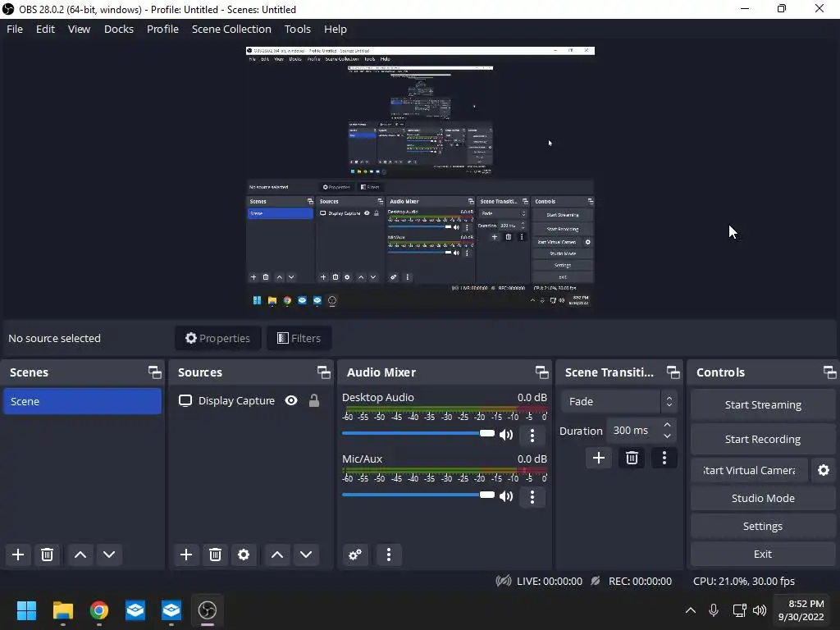This screenshot has width=840, height=630.
Task: Open the Scene Collection menu
Action: 231,29
